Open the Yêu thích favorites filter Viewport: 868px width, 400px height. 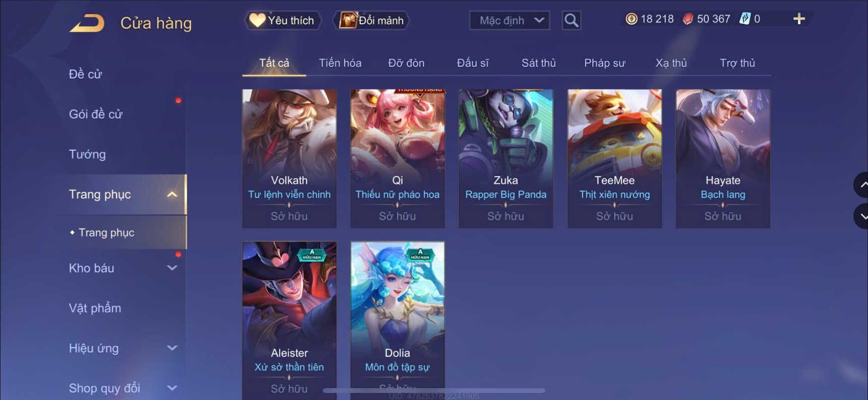point(282,21)
